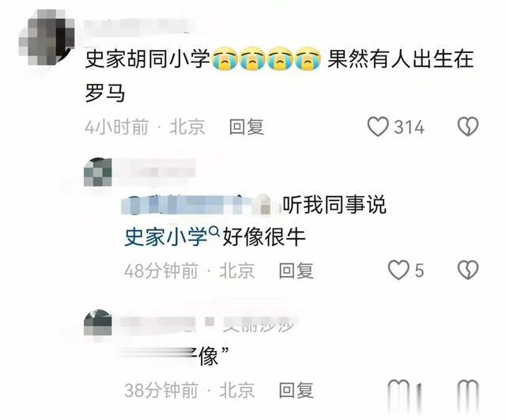Tap the blurred username of top commenter
The width and height of the screenshot is (506, 420).
pos(141,26)
